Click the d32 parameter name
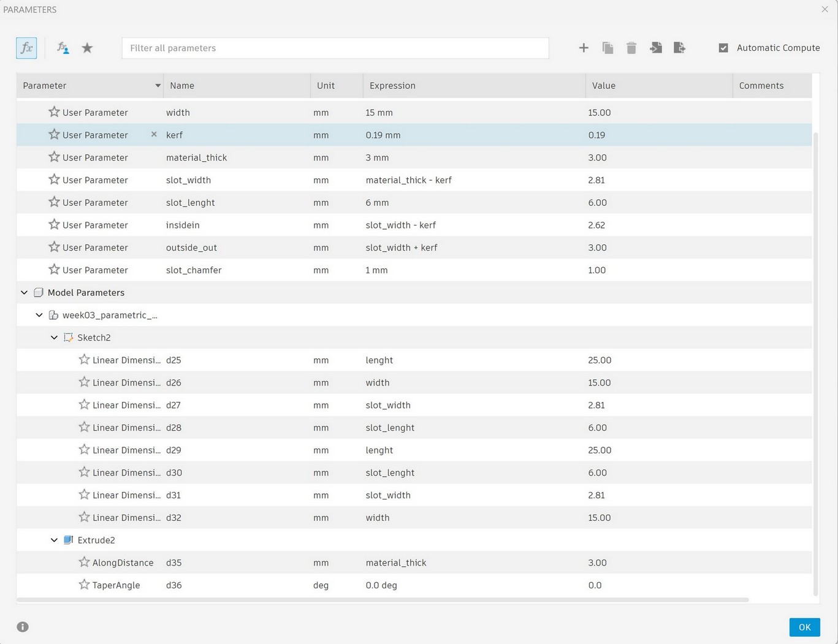 pyautogui.click(x=173, y=518)
